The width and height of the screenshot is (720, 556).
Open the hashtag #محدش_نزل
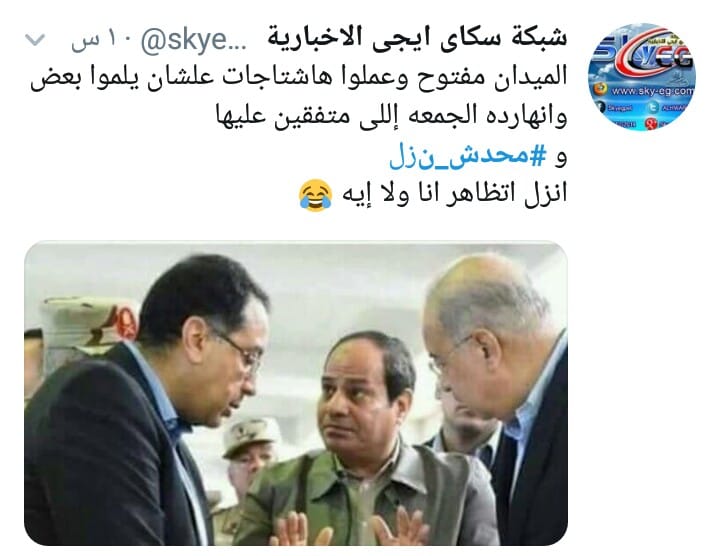click(468, 156)
